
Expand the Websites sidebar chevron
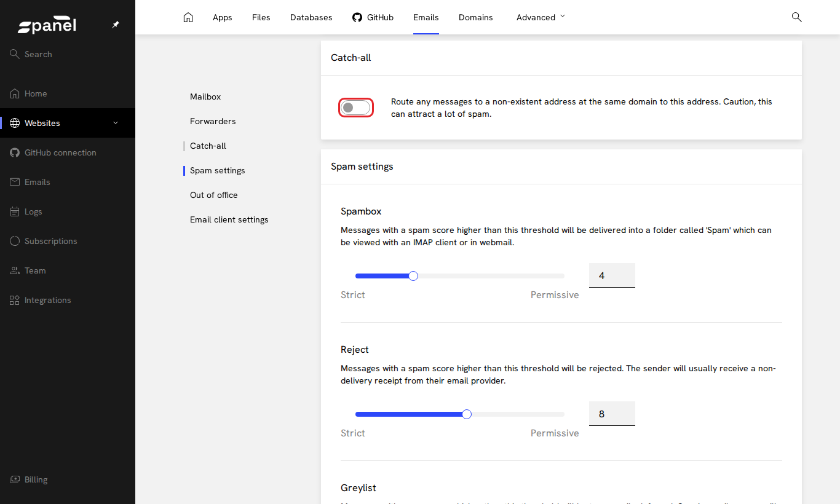pyautogui.click(x=116, y=123)
